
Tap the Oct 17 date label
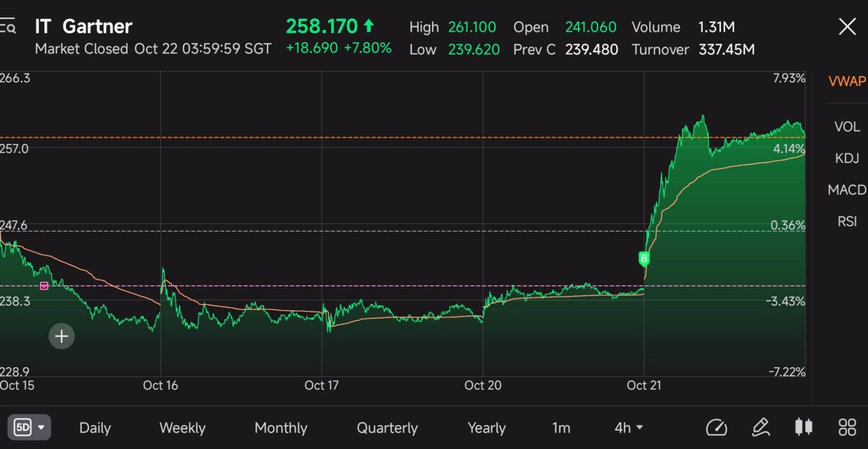click(322, 385)
